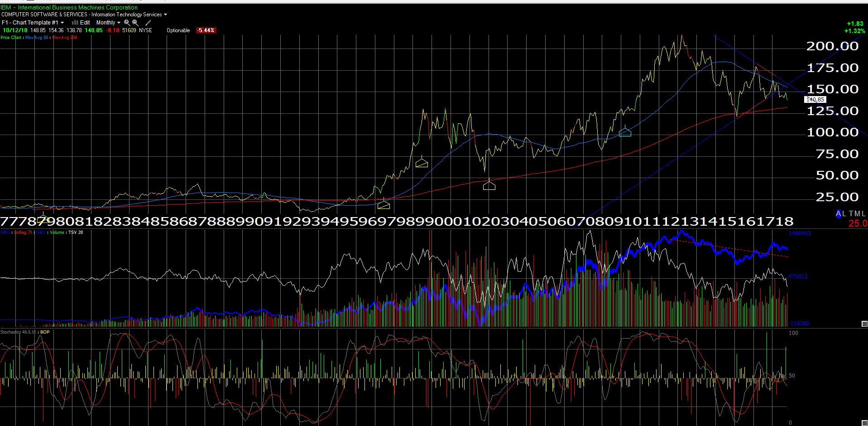Viewport: 868px width, 426px height.
Task: Click the 675012 volume scale value
Action: tap(798, 276)
